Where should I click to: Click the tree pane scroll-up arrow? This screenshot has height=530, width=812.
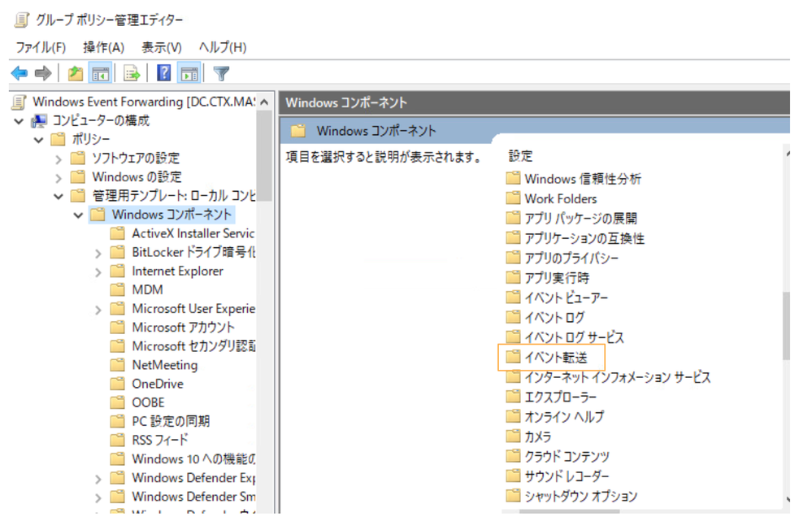pyautogui.click(x=264, y=102)
